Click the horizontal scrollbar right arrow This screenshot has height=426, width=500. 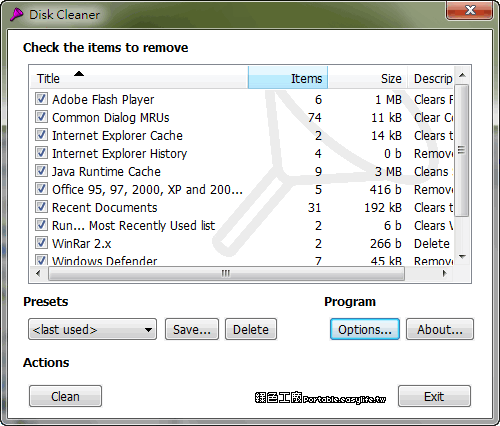pyautogui.click(x=444, y=273)
